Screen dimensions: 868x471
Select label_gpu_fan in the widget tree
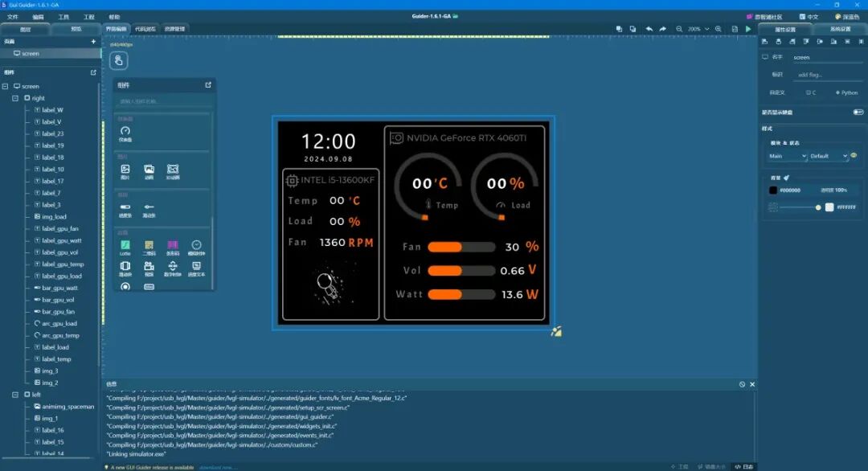tap(59, 228)
